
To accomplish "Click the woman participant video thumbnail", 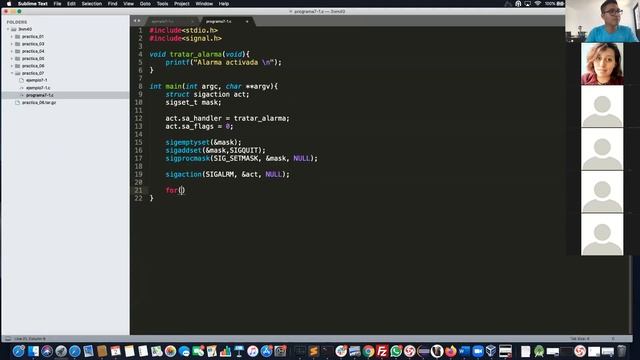I will [x=602, y=64].
